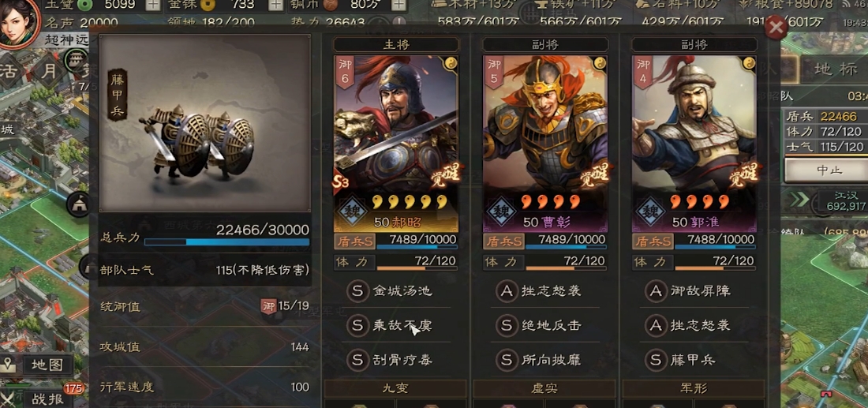
Task: Close the troop detail panel
Action: [x=776, y=27]
